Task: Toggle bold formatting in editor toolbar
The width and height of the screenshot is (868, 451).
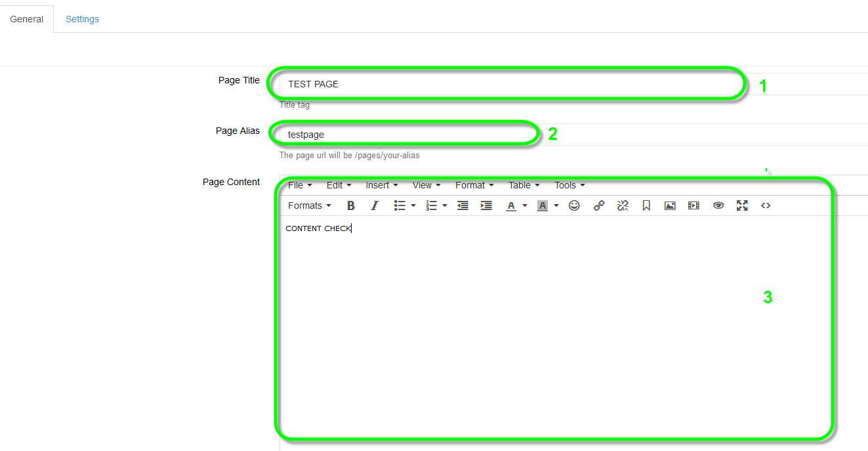Action: click(351, 205)
